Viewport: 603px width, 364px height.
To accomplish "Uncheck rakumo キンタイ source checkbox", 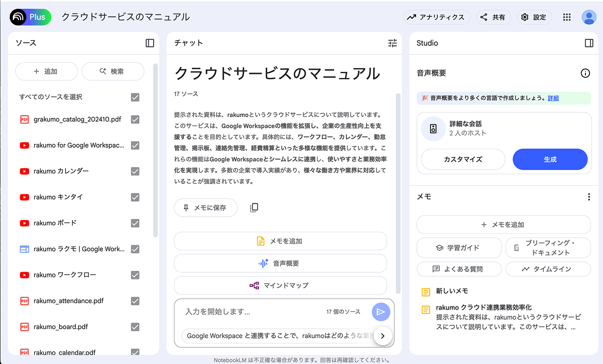I will pyautogui.click(x=135, y=197).
